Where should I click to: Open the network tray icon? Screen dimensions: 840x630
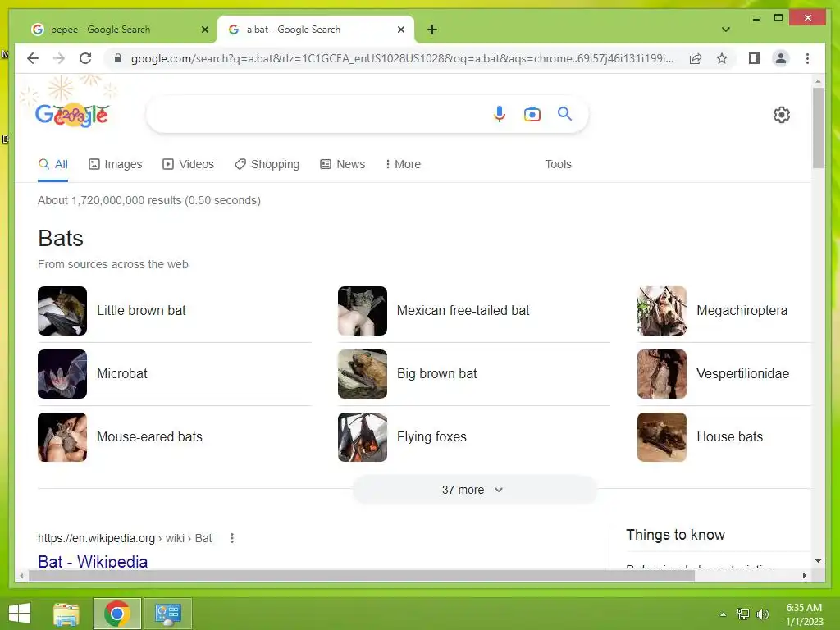[x=743, y=614]
